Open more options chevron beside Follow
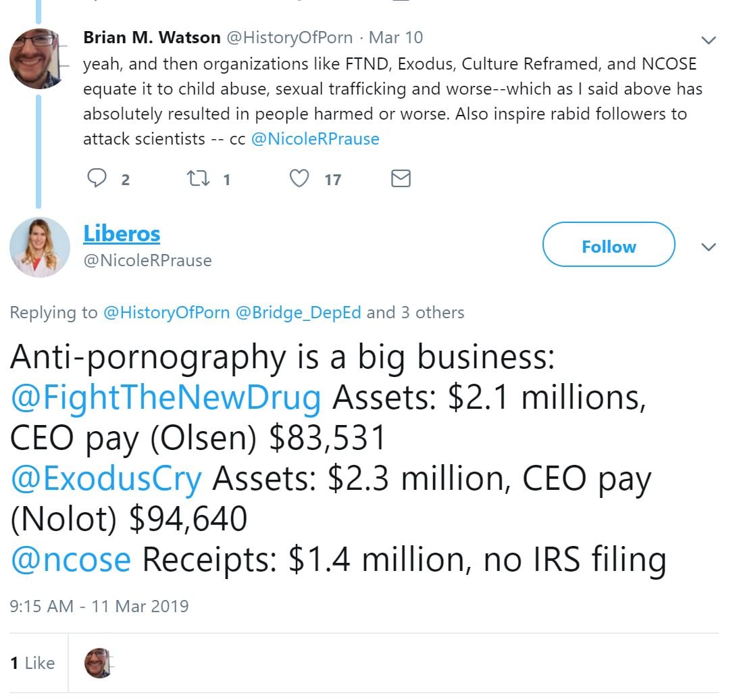 pyautogui.click(x=709, y=247)
